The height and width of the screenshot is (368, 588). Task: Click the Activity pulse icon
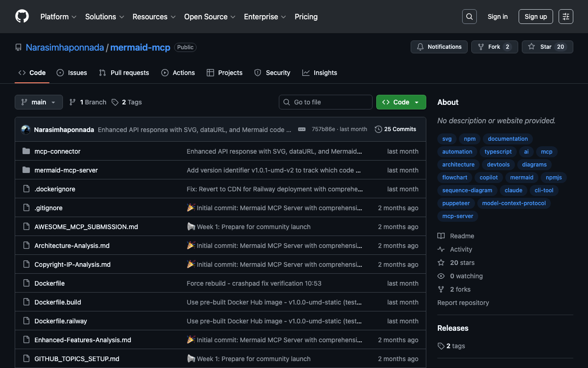click(441, 249)
